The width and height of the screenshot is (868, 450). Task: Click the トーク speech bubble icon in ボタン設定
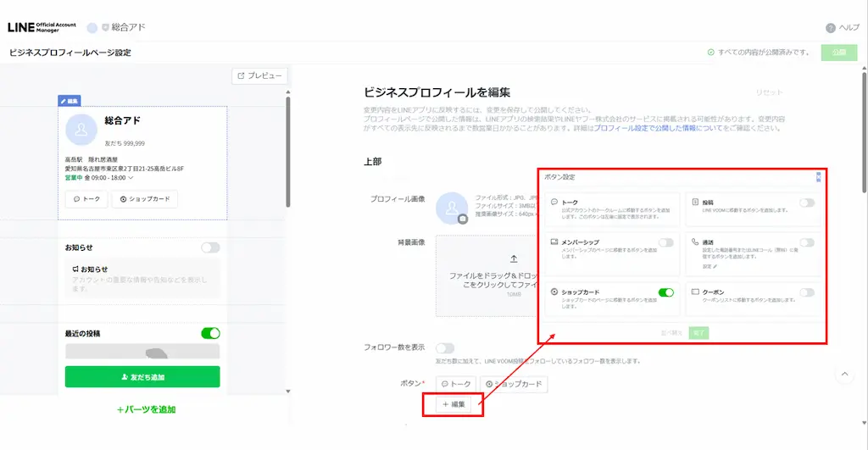(x=554, y=202)
